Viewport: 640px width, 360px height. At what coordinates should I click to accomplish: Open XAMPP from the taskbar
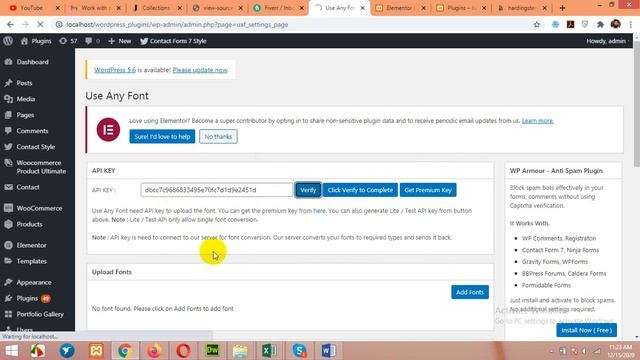pyautogui.click(x=96, y=351)
